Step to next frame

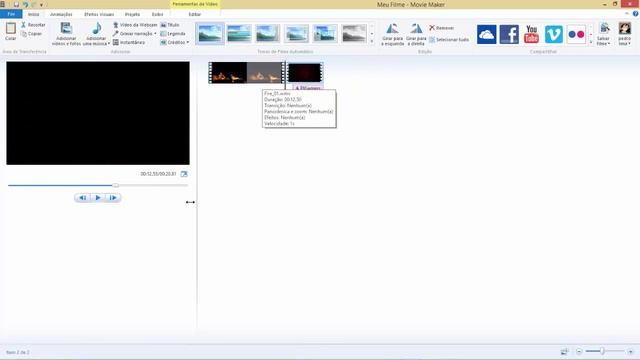[113, 198]
